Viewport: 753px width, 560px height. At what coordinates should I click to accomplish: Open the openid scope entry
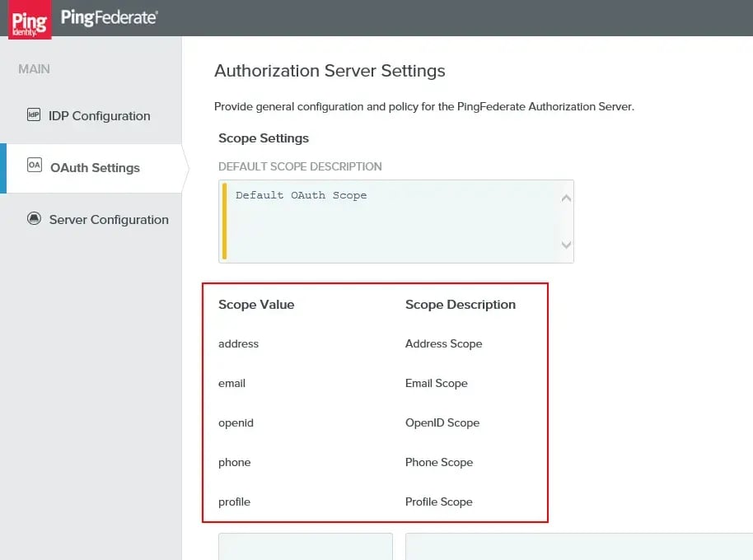[236, 422]
